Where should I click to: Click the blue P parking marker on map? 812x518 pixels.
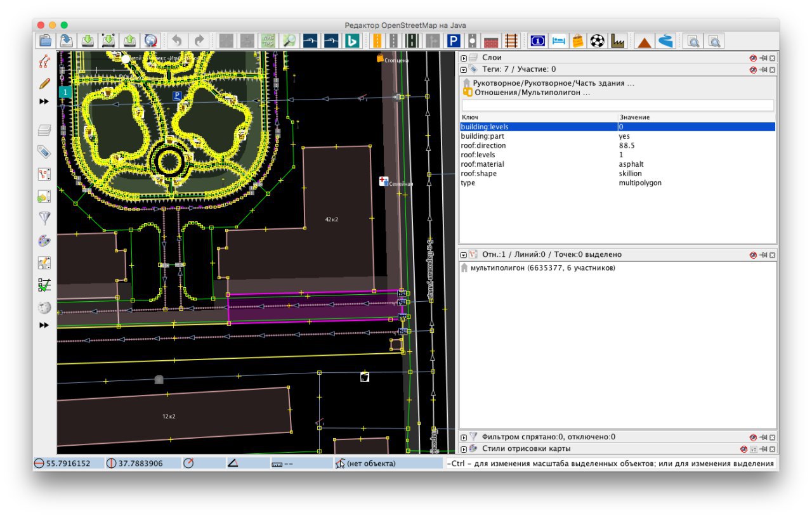(178, 95)
